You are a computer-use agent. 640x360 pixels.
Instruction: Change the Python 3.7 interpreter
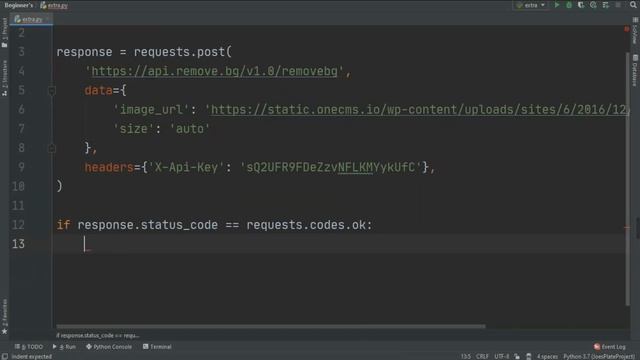(x=599, y=356)
